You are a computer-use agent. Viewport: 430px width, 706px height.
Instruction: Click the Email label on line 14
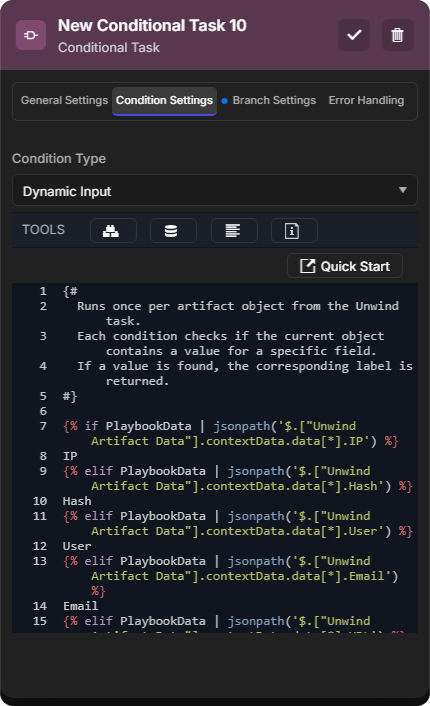(x=81, y=606)
